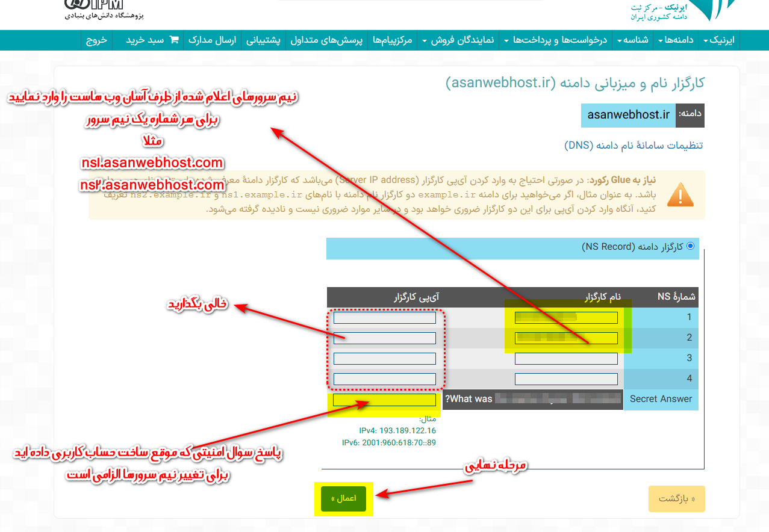Click the shopping cart icon in navbar

175,40
